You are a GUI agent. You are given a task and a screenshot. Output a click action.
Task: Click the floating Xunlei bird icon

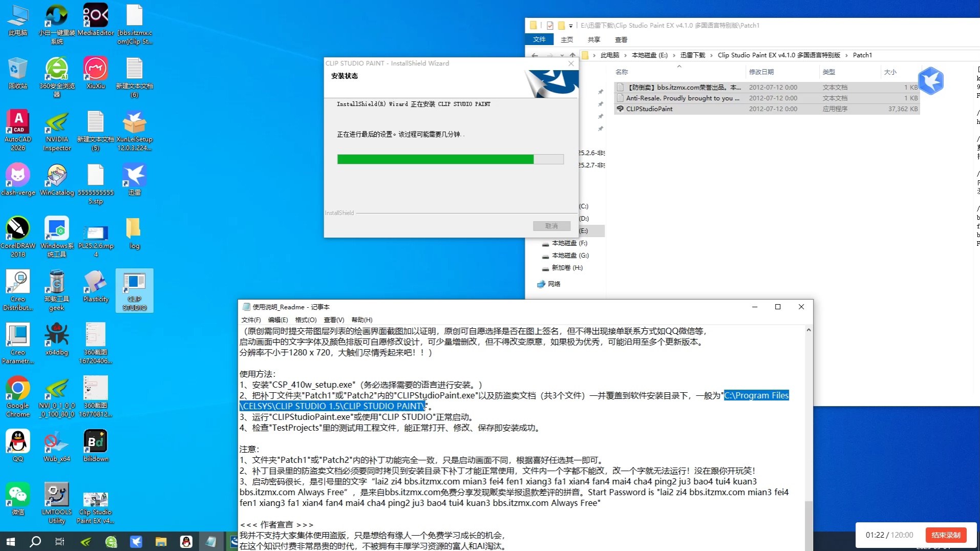click(x=931, y=81)
